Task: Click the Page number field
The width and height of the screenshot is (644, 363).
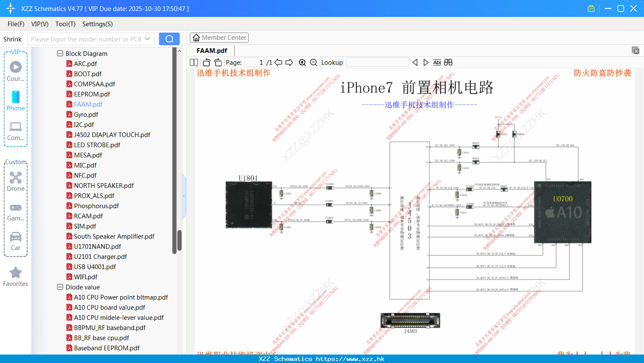Action: point(255,62)
